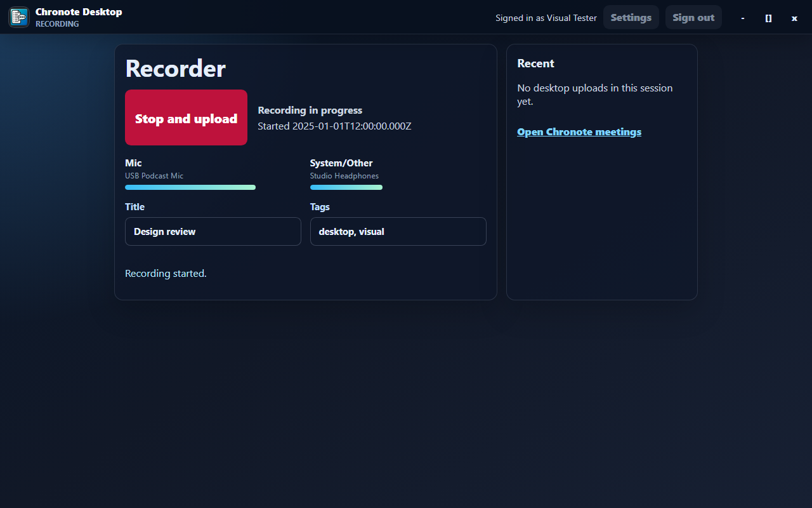This screenshot has height=508, width=812.
Task: Open Chronote meetings link
Action: pos(579,132)
